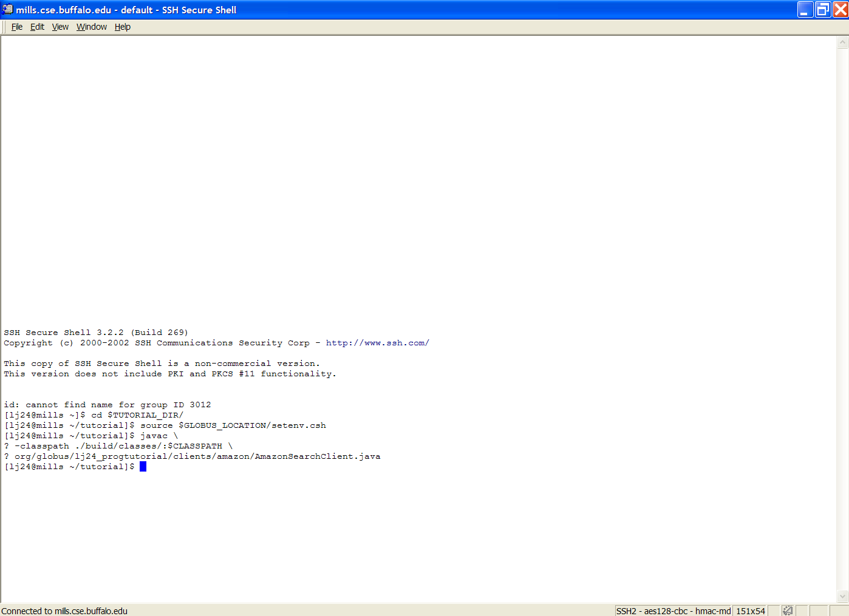Open the Edit menu
Viewport: 849px width, 616px height.
[x=37, y=27]
